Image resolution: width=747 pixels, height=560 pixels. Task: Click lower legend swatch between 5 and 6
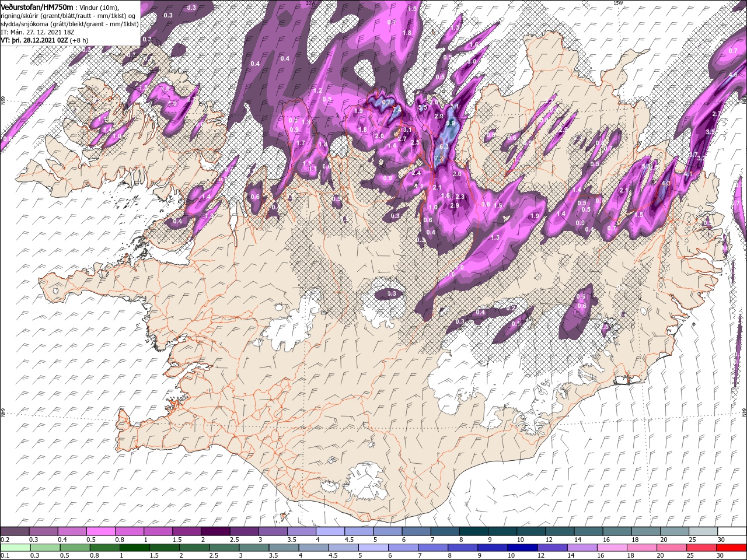pos(373,548)
